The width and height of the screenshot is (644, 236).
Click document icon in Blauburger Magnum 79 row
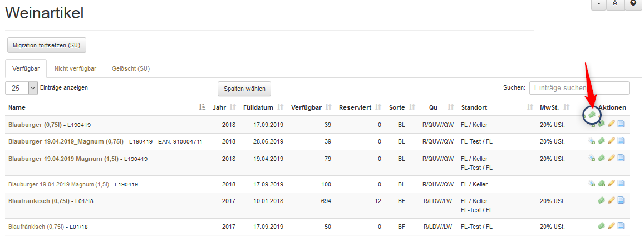pyautogui.click(x=621, y=158)
